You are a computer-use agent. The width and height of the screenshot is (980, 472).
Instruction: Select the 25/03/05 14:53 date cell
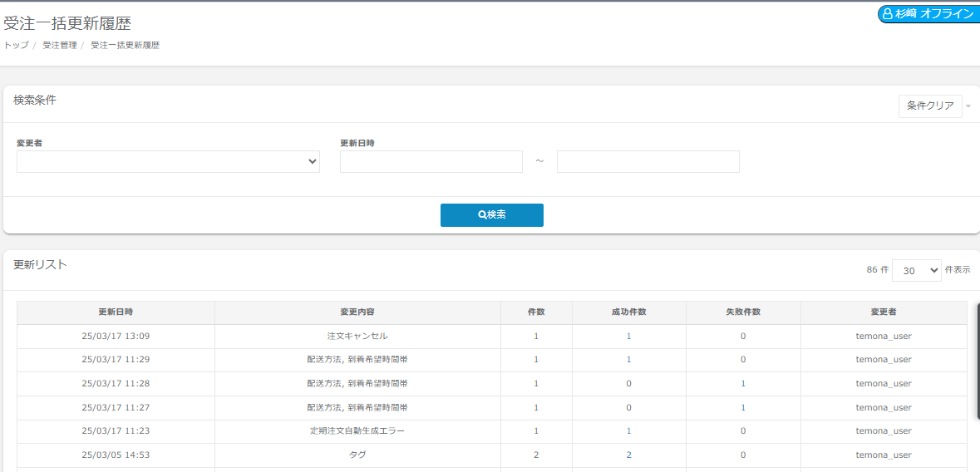coord(116,455)
